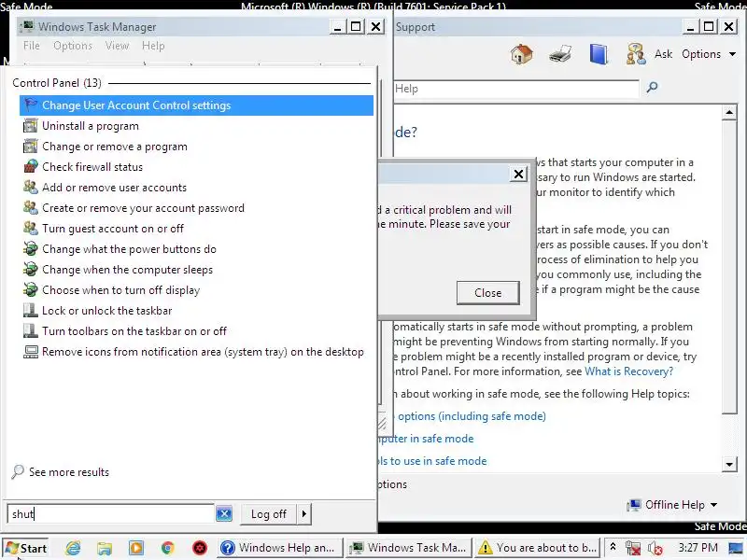The width and height of the screenshot is (747, 560).
Task: Open Task Manager Options menu
Action: [x=73, y=46]
